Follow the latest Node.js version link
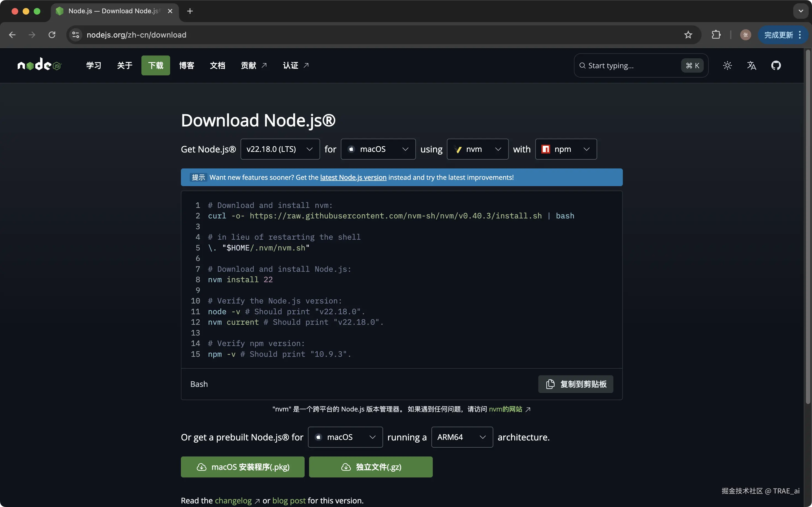This screenshot has width=812, height=507. tap(353, 177)
